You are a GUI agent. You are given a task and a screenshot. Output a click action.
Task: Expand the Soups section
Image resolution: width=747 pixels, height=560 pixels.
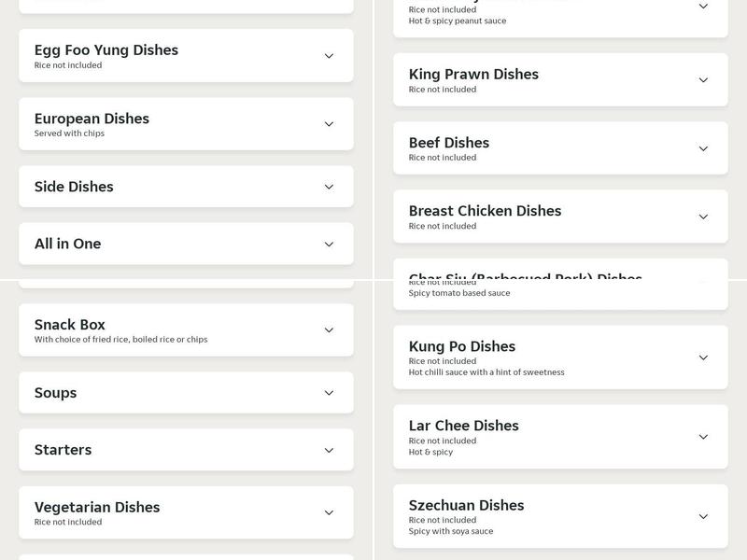point(185,393)
